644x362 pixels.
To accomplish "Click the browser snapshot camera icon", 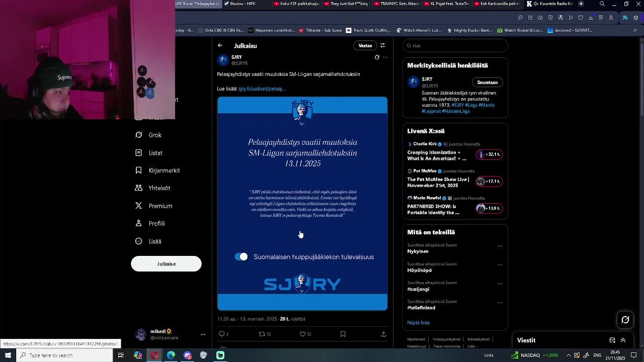I will click(x=540, y=18).
